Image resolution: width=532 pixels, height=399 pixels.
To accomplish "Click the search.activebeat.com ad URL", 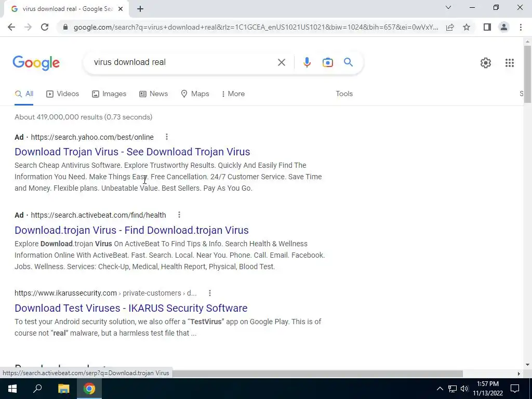I will click(98, 215).
